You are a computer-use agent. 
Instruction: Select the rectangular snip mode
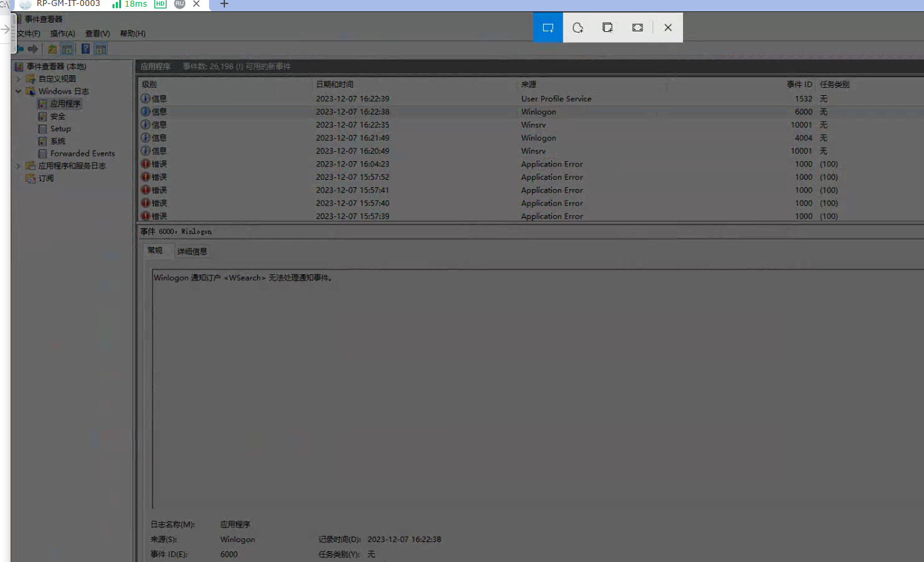pyautogui.click(x=548, y=27)
